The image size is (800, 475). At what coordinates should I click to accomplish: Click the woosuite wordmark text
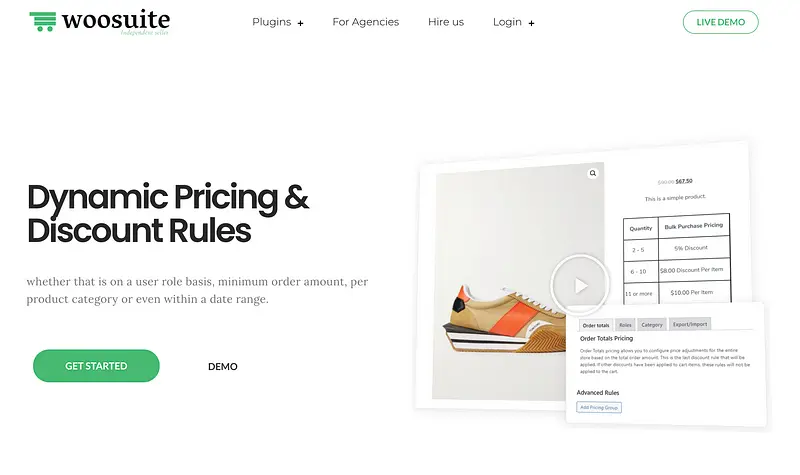(x=116, y=20)
